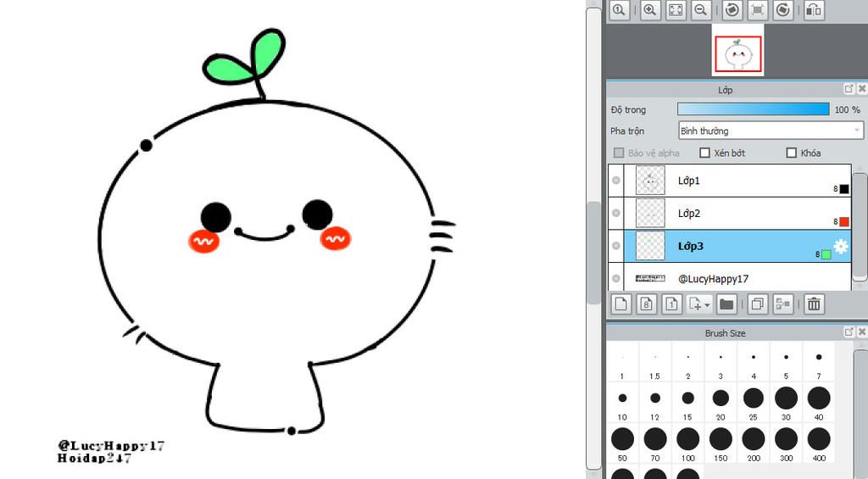
Task: Add a new 1-bit layer
Action: pyautogui.click(x=672, y=304)
